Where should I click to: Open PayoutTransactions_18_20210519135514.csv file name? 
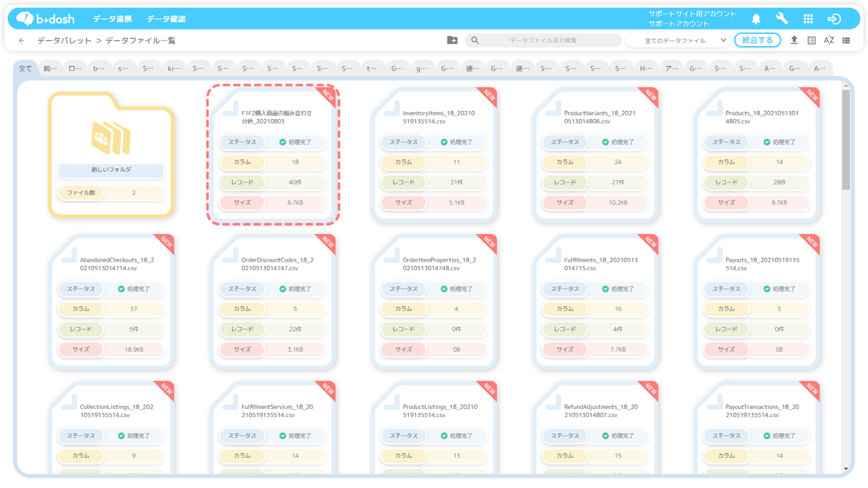pos(762,411)
